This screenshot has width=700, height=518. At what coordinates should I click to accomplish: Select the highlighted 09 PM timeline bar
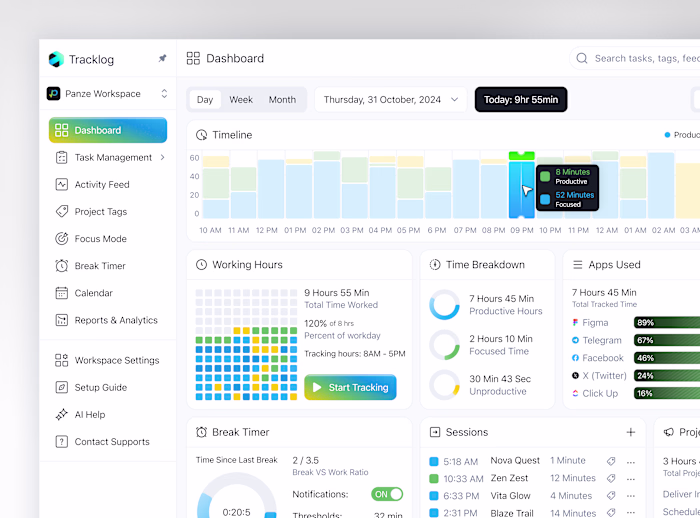pos(522,185)
